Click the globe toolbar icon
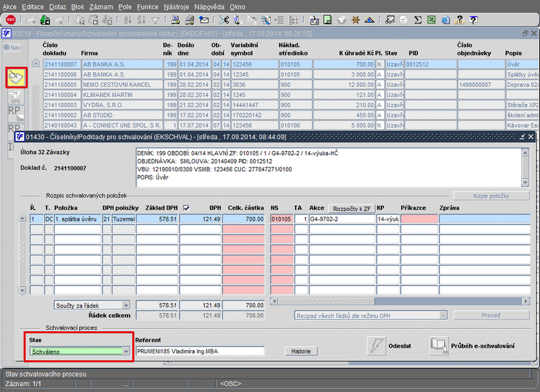This screenshot has height=392, width=540. [x=342, y=20]
